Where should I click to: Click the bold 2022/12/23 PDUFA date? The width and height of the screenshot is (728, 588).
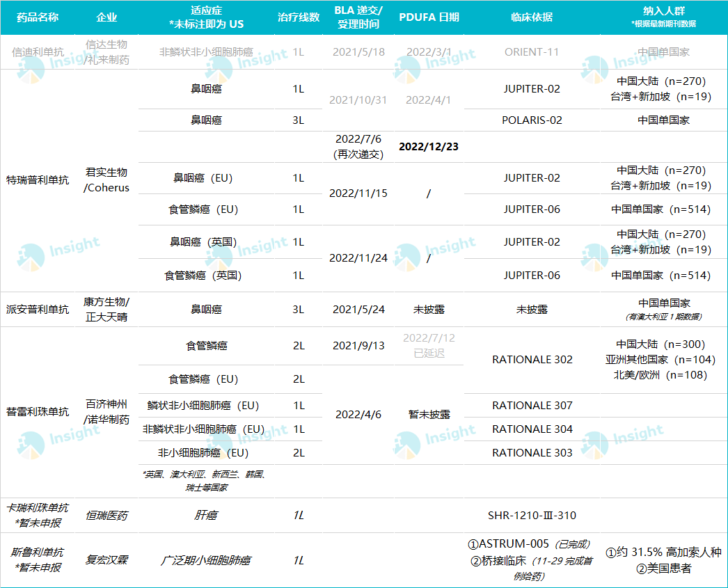point(429,148)
